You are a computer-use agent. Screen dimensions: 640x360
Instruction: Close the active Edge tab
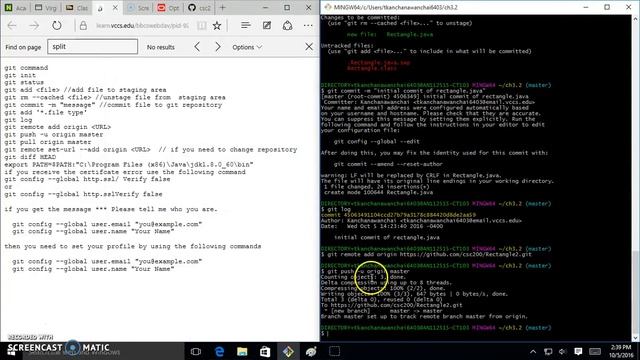(115, 7)
